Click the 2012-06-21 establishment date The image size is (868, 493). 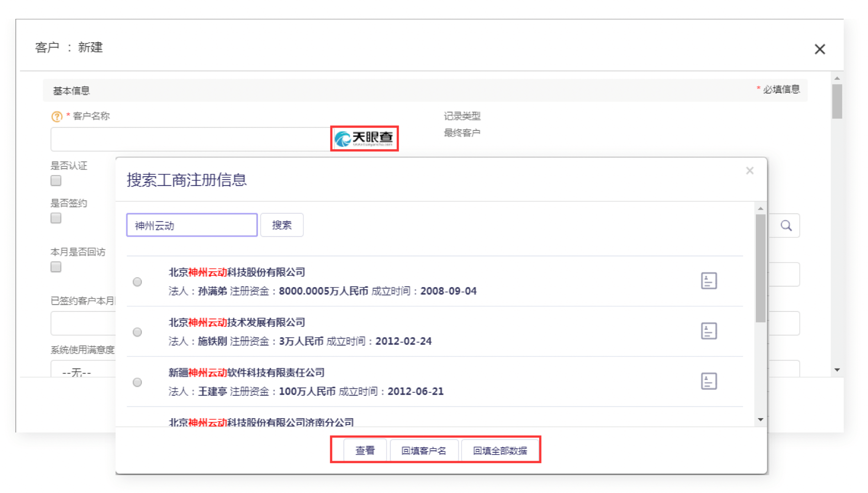pos(416,391)
